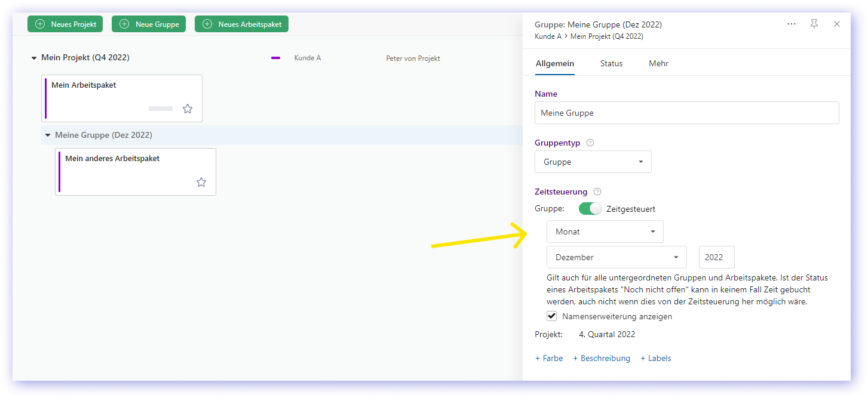Screen dimensions: 868x398
Task: Click the Name input field
Action: click(x=686, y=113)
